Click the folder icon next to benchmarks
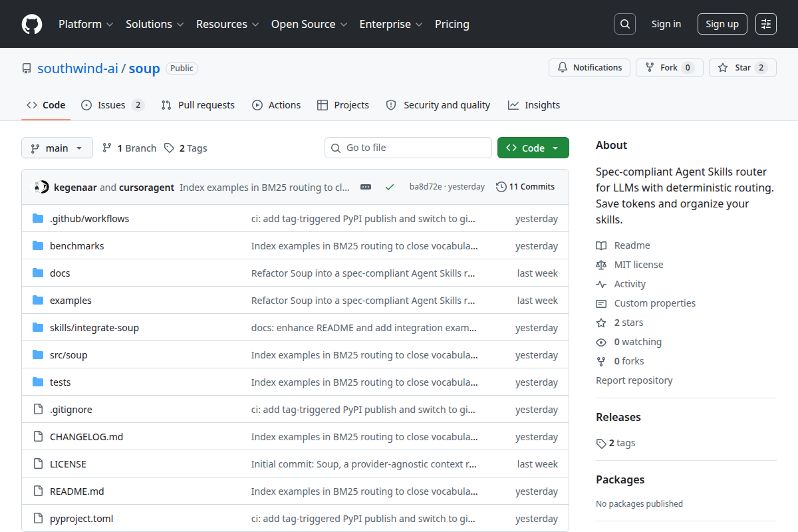Image resolution: width=798 pixels, height=532 pixels. coord(38,246)
